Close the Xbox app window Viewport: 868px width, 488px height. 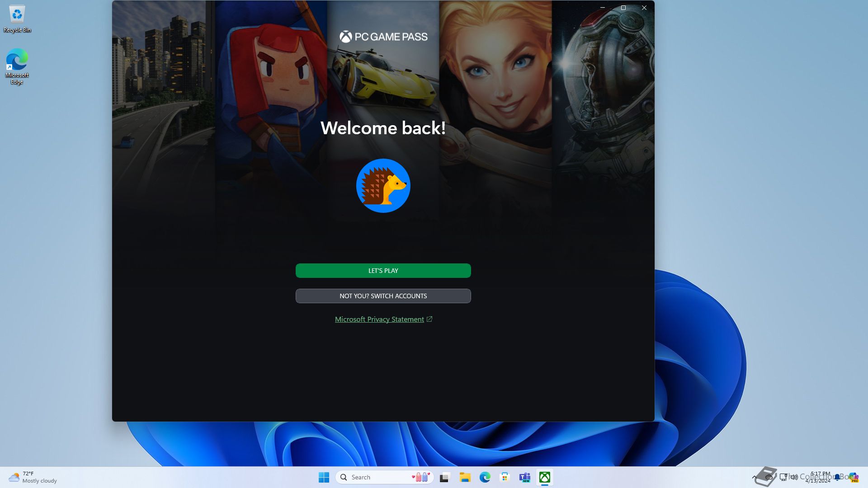[644, 8]
